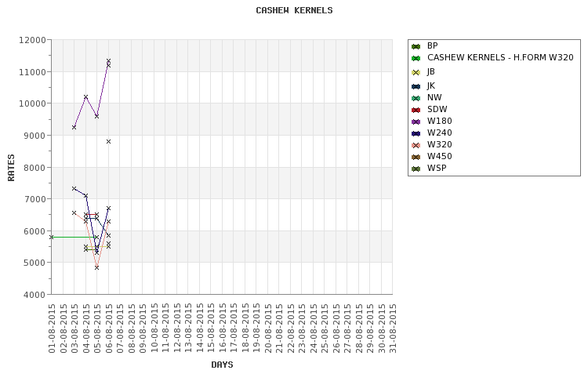588x392 pixels.
Task: Click the 15-08-2015 date label
Action: (x=211, y=328)
